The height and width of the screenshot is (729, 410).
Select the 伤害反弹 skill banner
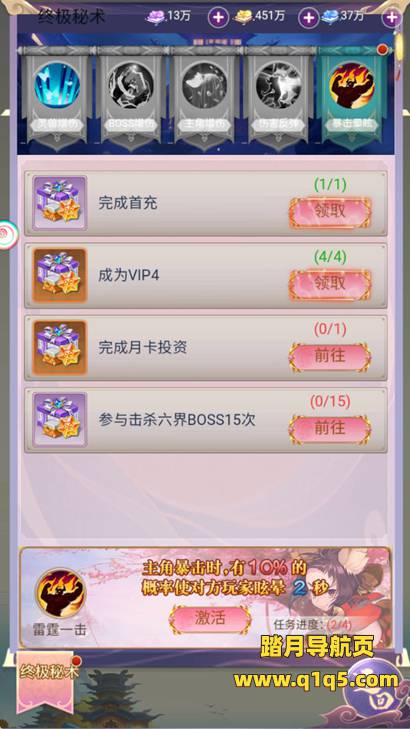point(279,97)
